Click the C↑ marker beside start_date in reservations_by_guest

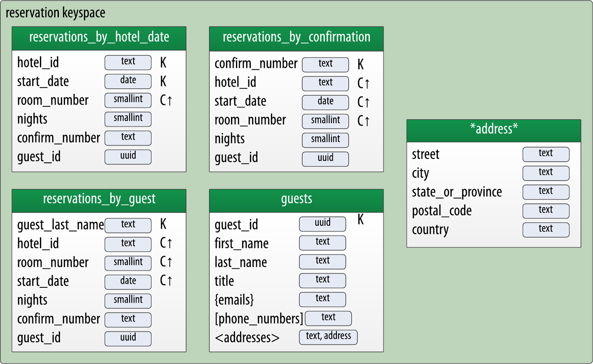[166, 281]
